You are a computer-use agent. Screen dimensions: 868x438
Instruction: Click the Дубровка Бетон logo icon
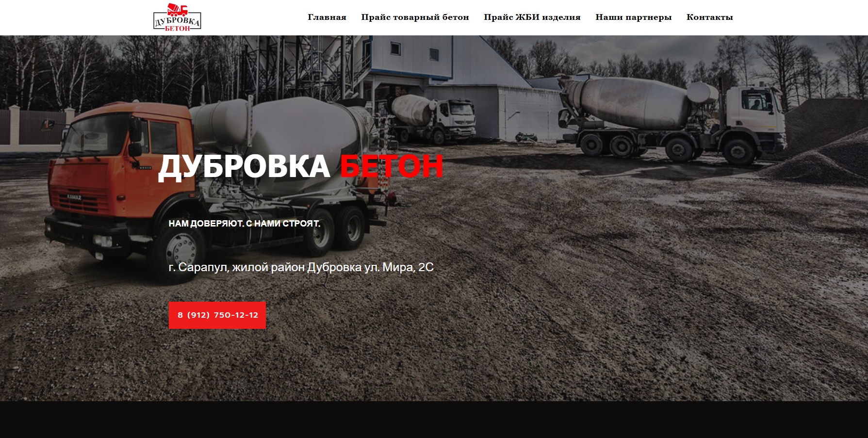pyautogui.click(x=177, y=17)
